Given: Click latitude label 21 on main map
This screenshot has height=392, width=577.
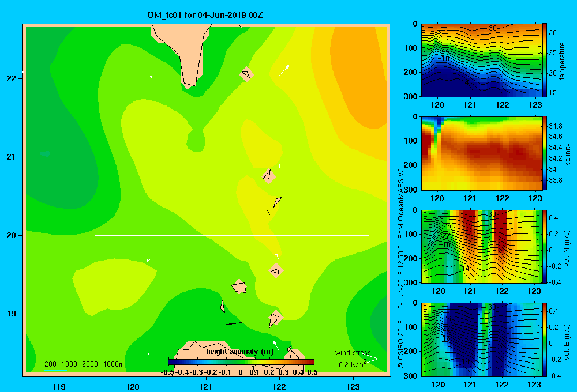Looking at the screenshot, I should [x=11, y=157].
